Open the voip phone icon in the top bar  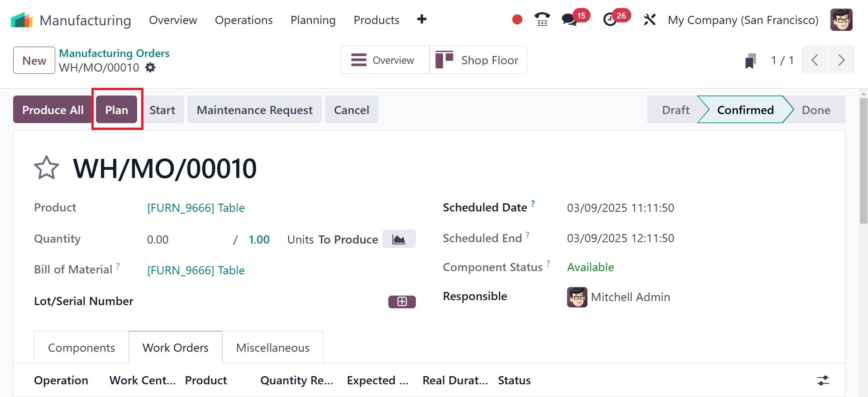[x=542, y=20]
